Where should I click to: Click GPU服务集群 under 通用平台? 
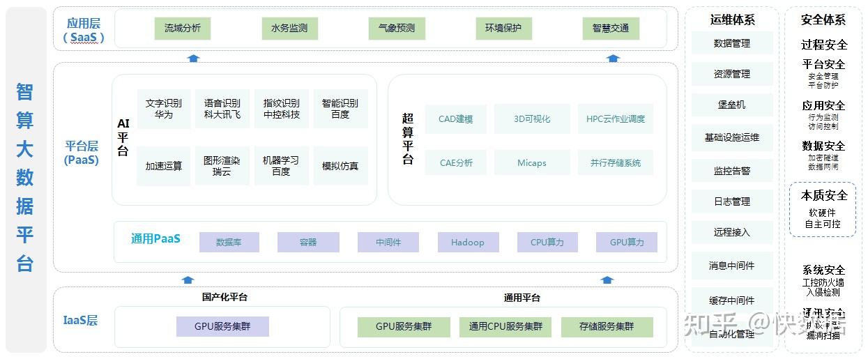pyautogui.click(x=404, y=327)
